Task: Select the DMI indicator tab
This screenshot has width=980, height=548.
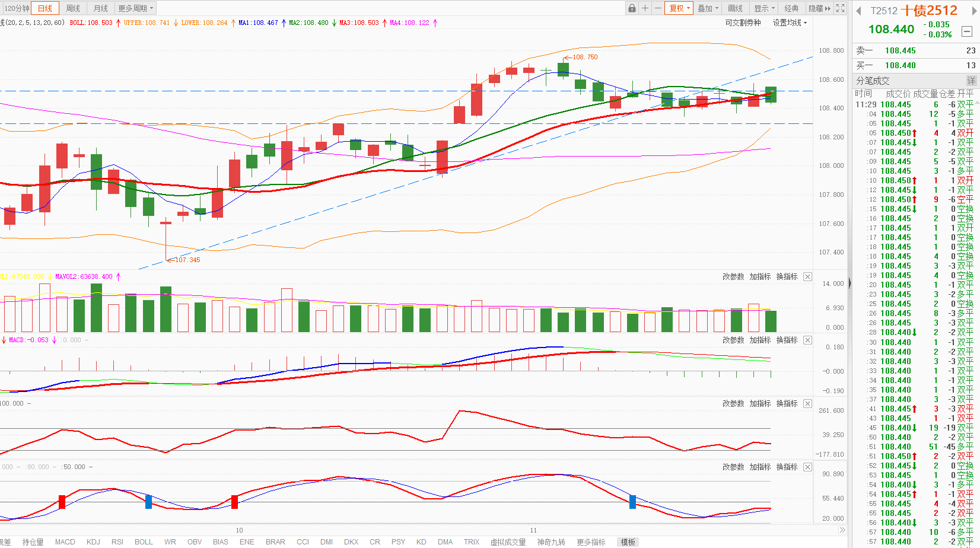Action: point(326,542)
